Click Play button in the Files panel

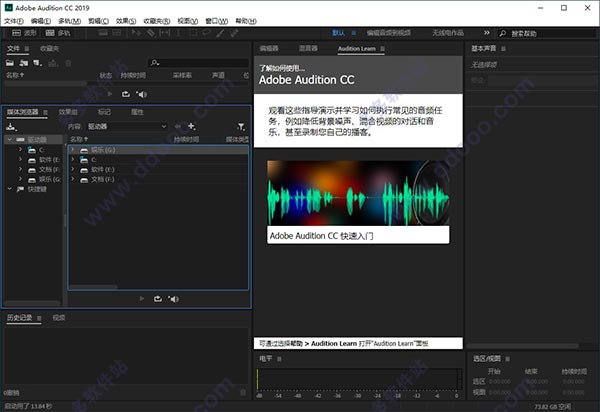click(x=110, y=94)
